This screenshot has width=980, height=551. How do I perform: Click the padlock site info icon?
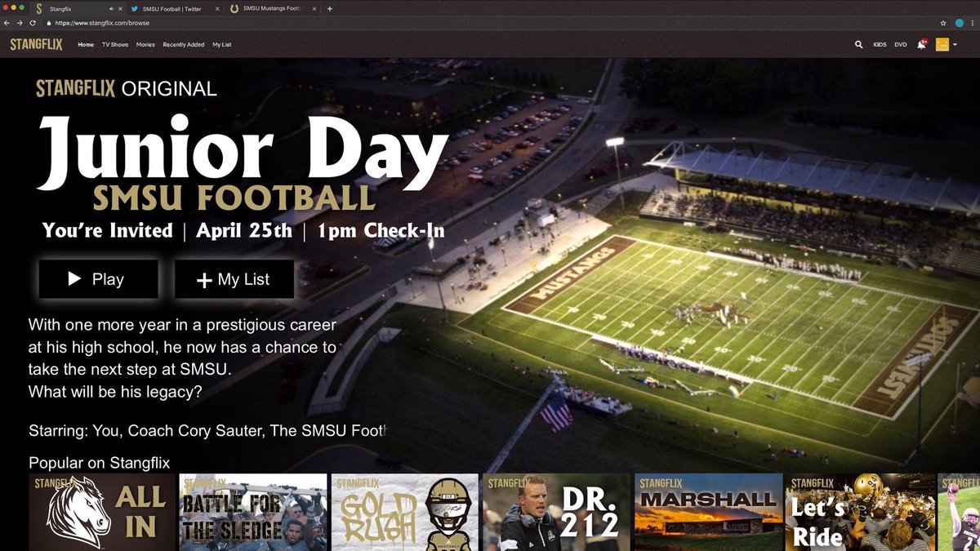click(x=50, y=23)
